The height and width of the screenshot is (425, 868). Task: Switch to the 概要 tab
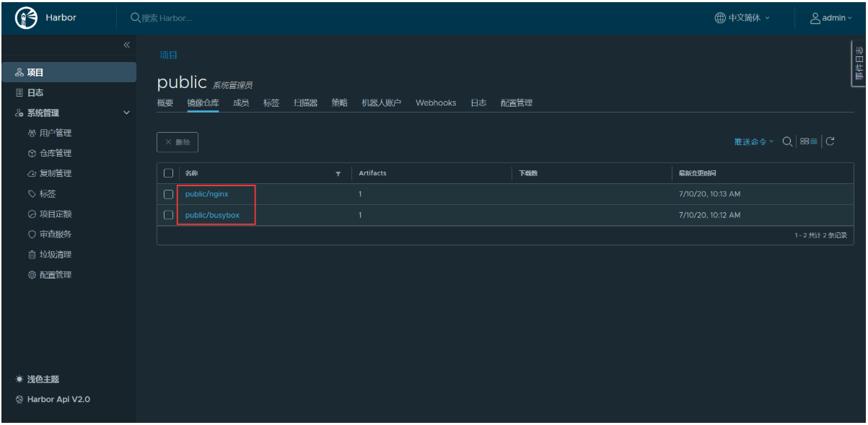pos(165,103)
